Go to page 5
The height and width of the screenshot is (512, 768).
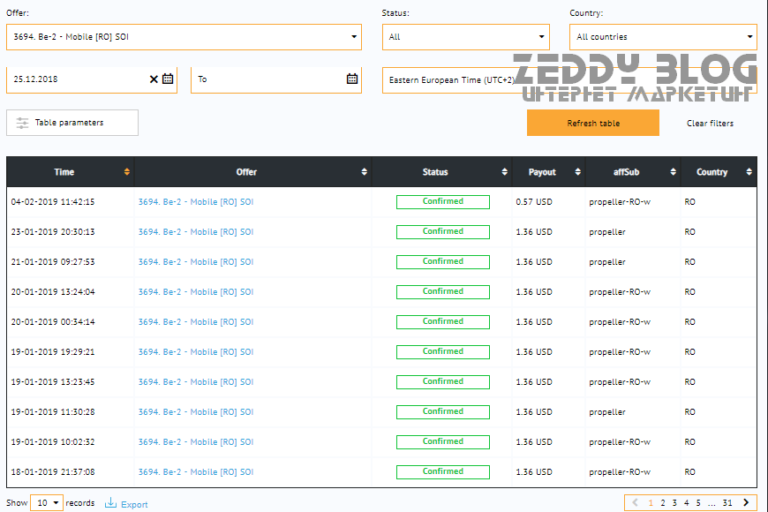click(698, 503)
